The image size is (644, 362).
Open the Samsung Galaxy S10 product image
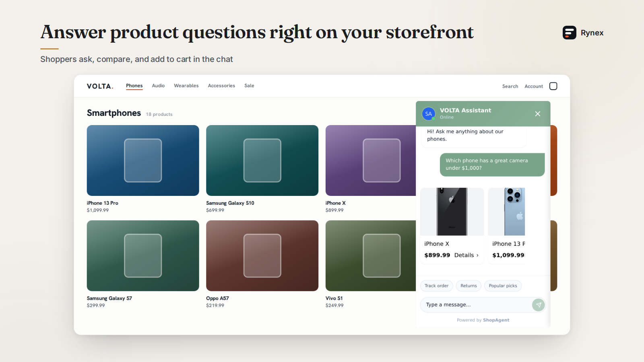pyautogui.click(x=262, y=160)
